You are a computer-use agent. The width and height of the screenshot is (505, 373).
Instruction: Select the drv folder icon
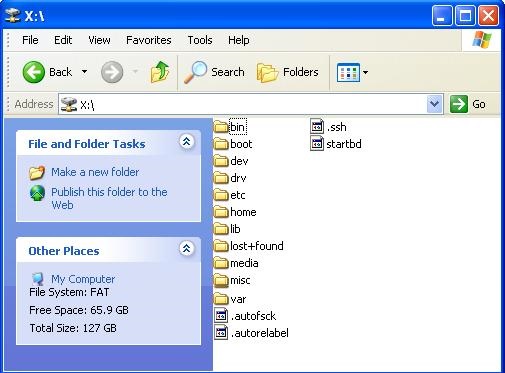tap(221, 178)
